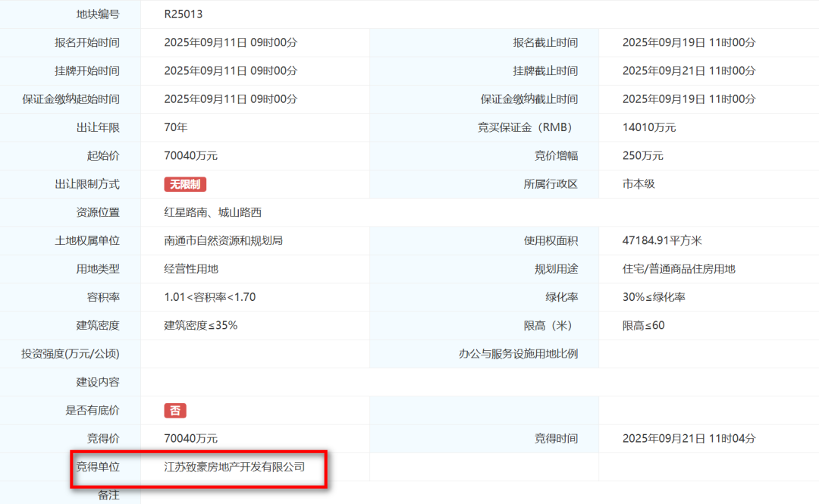Select the 47184.91平方米 area value
819x504 pixels.
[x=662, y=240]
